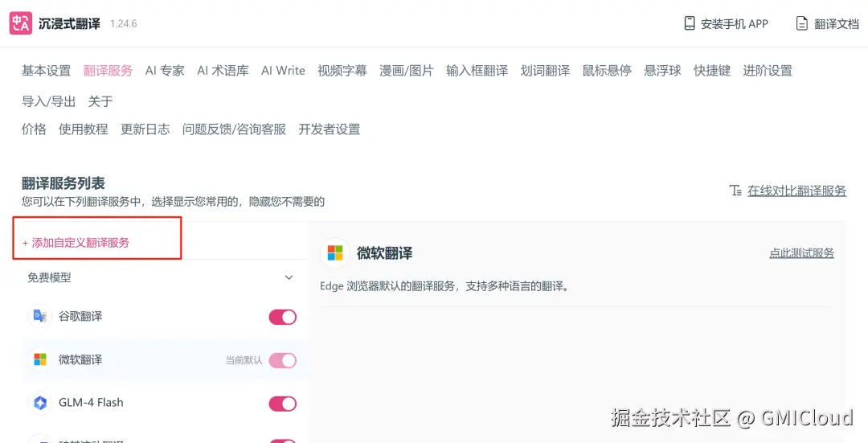Click the 翻译服务列表 heading
This screenshot has height=443, width=868.
pos(63,183)
